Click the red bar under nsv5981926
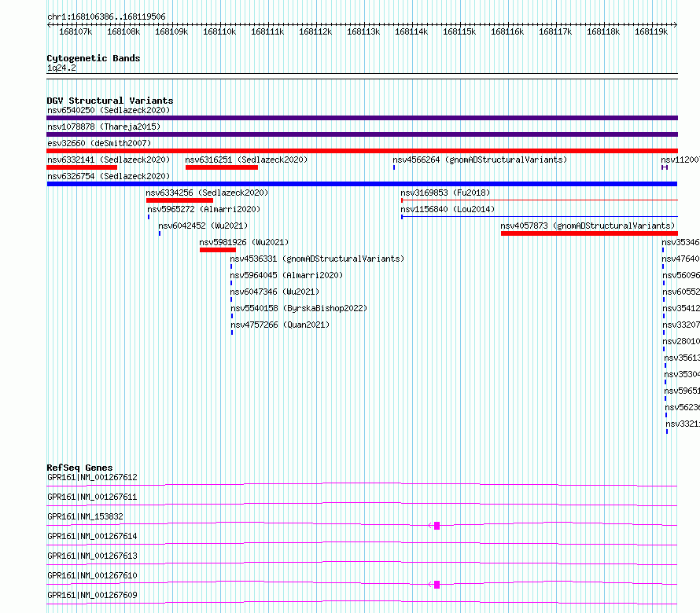The height and width of the screenshot is (613, 700). pyautogui.click(x=218, y=250)
